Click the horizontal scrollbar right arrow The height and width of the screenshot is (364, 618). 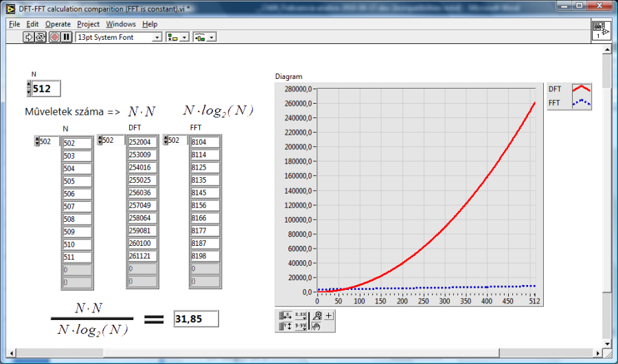(598, 353)
